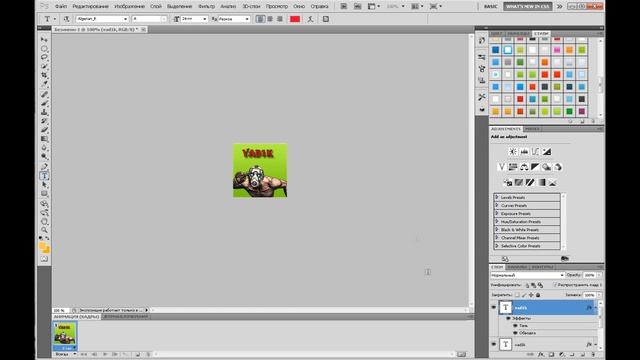Add a Levels adjustment icon

524,151
